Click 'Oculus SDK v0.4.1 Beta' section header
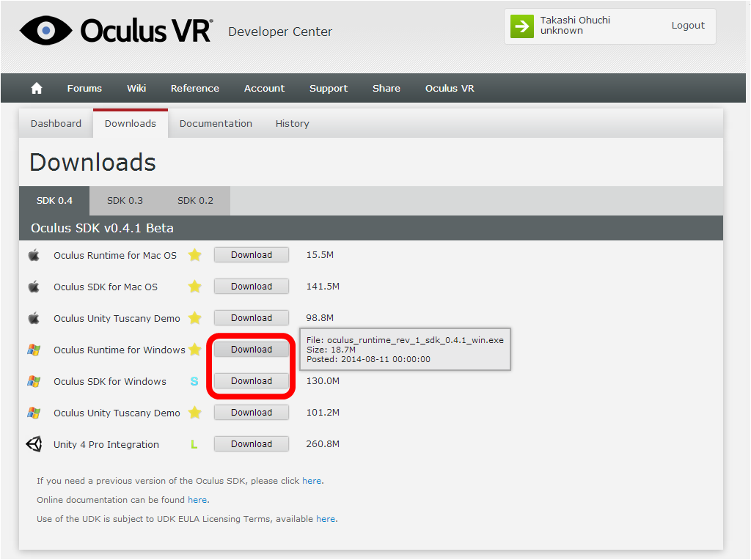Screen dimensions: 751x560 tap(102, 228)
